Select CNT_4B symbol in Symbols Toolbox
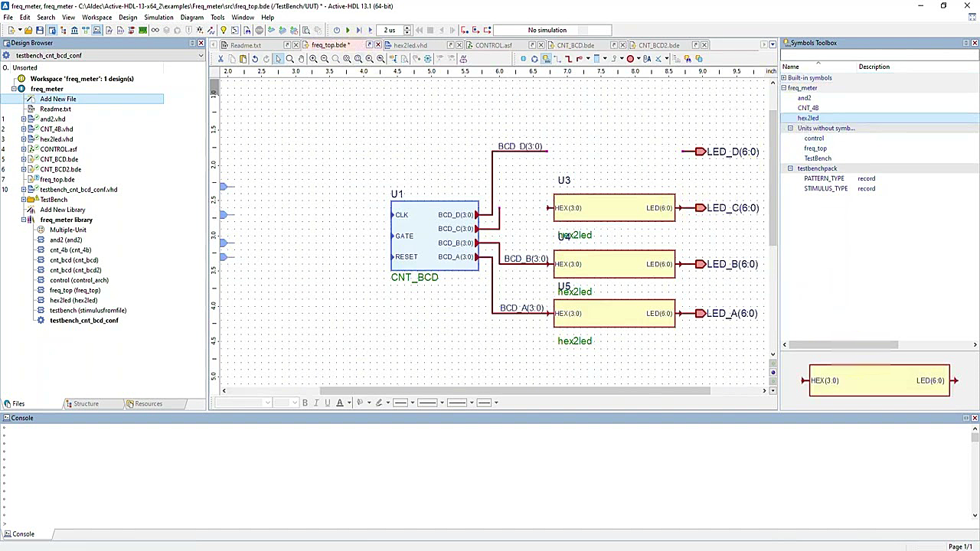 pos(808,108)
